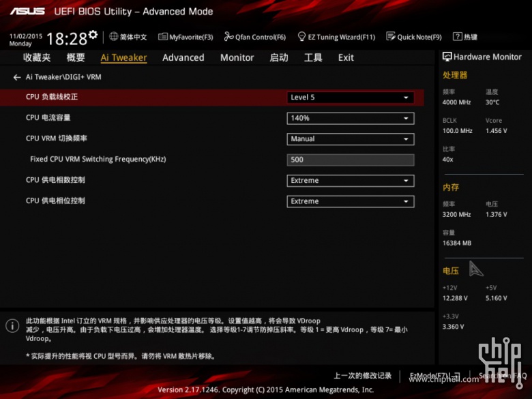This screenshot has width=532, height=399.
Task: Open the Monitor tab
Action: 237,58
